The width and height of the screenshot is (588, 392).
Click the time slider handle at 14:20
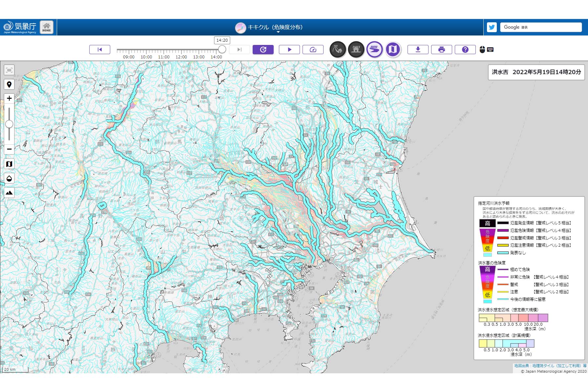tap(222, 49)
